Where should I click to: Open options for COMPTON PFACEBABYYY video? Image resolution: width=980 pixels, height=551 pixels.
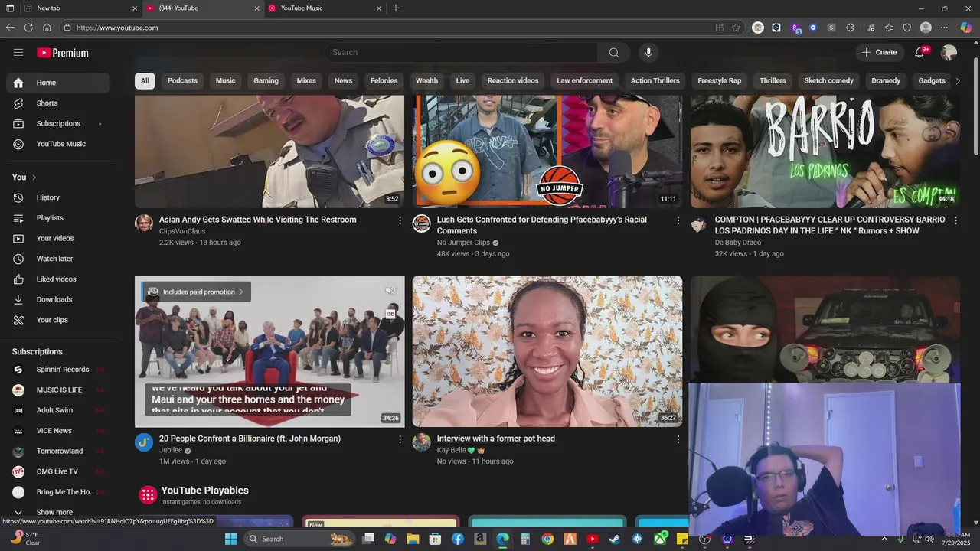pyautogui.click(x=955, y=220)
